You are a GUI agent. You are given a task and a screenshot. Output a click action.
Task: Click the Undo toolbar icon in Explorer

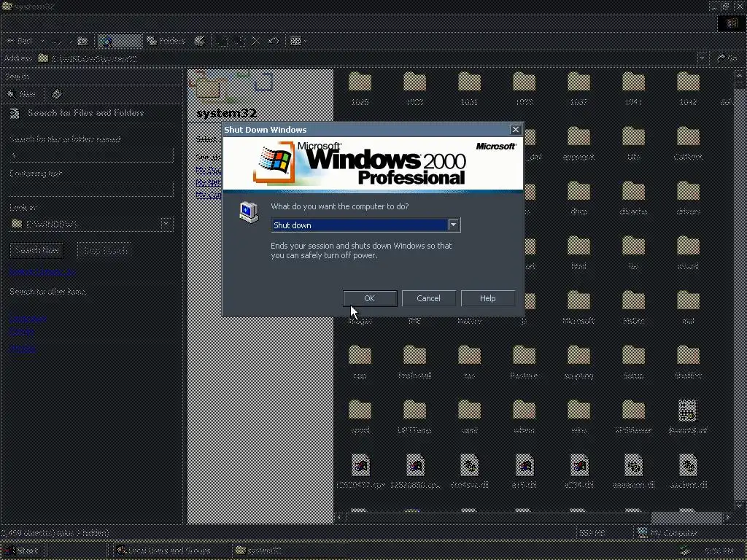[274, 41]
